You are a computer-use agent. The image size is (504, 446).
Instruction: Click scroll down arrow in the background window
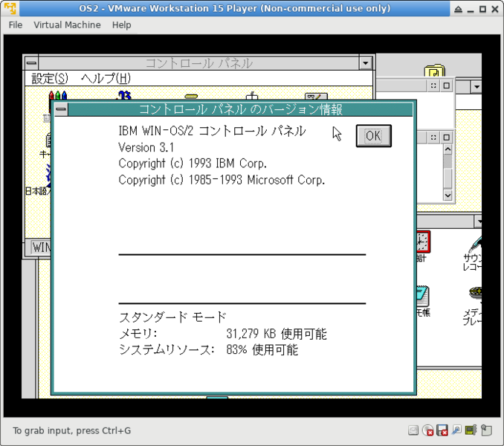(x=448, y=195)
